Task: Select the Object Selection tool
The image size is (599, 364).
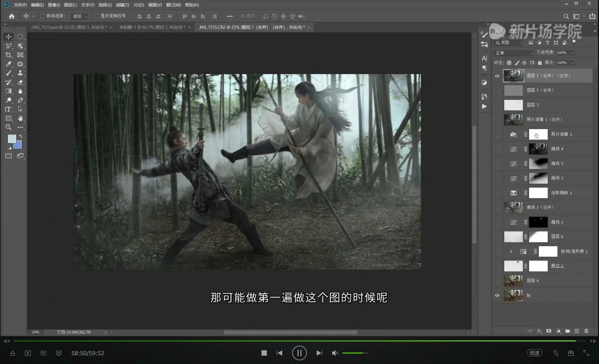Action: click(20, 46)
